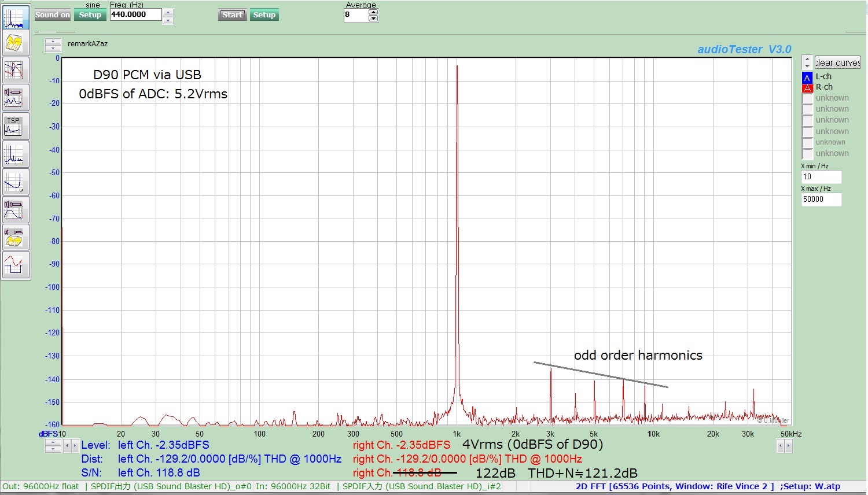Select the speaker sweep measurement icon
868x495 pixels.
14,97
